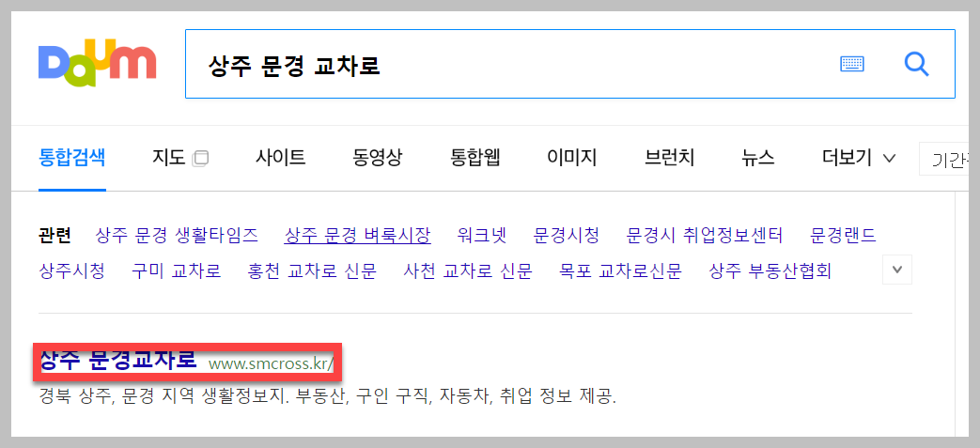Viewport: 980px width, 448px height.
Task: Open the 상주 문경교차로 result title
Action: 118,360
